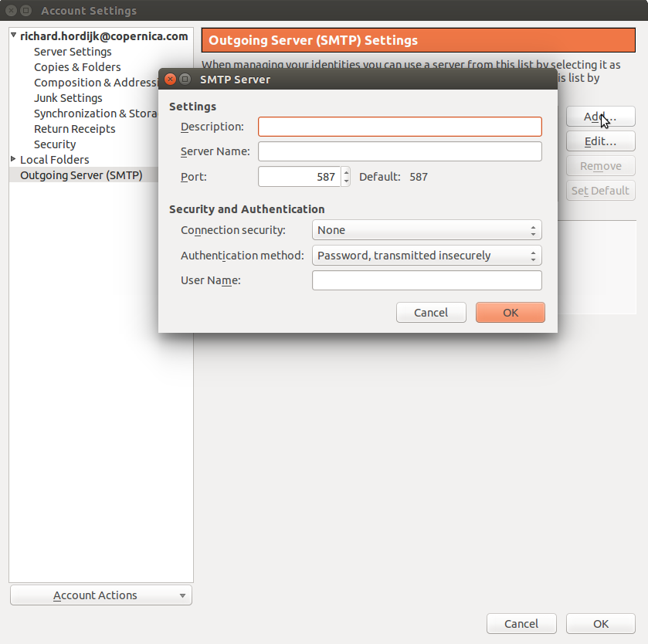The image size is (648, 644).
Task: Click the Set Default button
Action: coord(600,190)
